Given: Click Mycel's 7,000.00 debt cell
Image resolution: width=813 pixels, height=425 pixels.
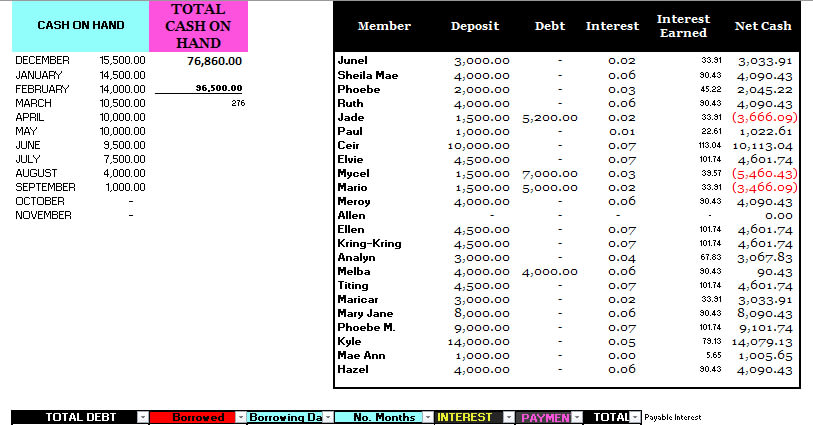Looking at the screenshot, I should click(x=550, y=174).
